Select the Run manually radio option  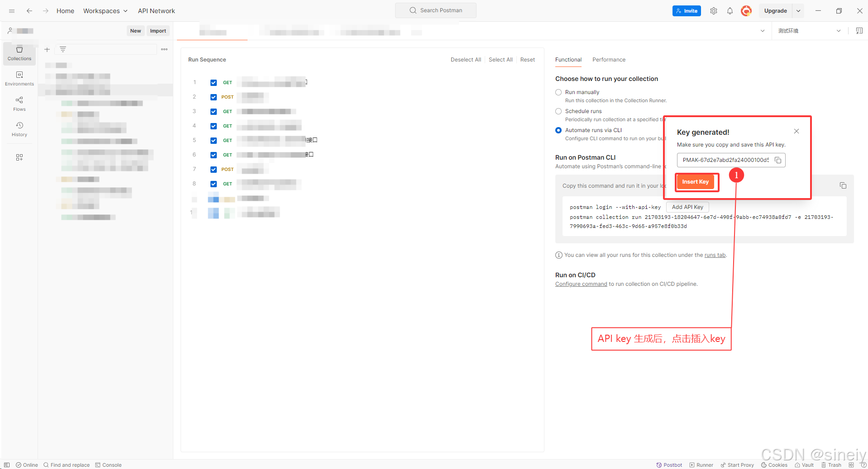(558, 92)
